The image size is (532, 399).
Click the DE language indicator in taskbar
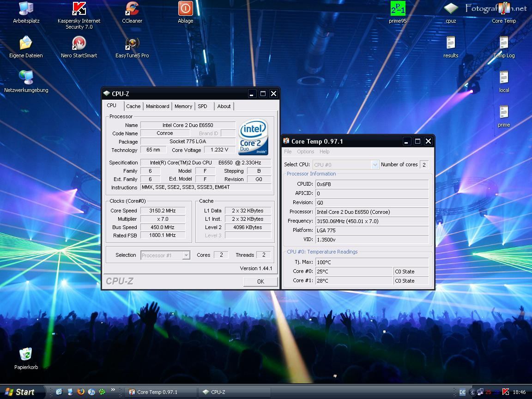click(x=462, y=392)
